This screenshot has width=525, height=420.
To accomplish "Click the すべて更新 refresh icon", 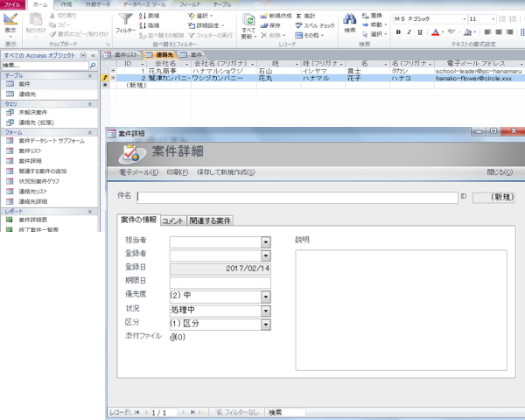I will point(248,21).
